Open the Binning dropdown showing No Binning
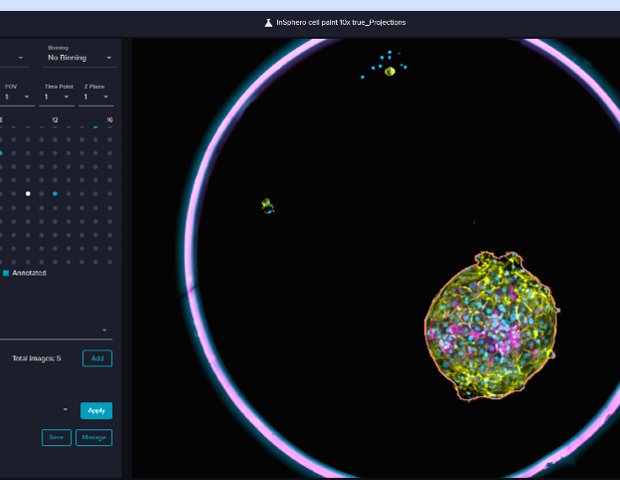Image resolution: width=620 pixels, height=480 pixels. click(79, 58)
